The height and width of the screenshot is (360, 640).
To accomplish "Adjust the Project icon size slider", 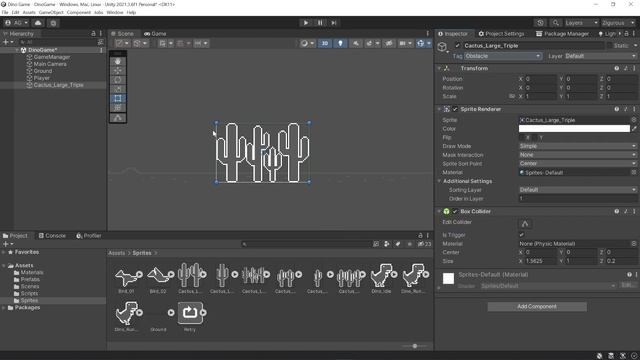I will click(414, 346).
